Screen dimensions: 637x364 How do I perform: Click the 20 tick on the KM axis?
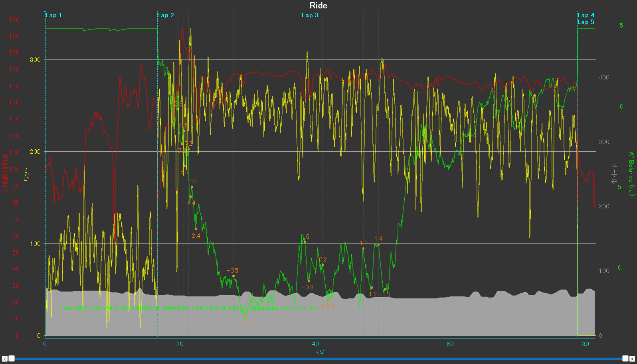coord(180,344)
